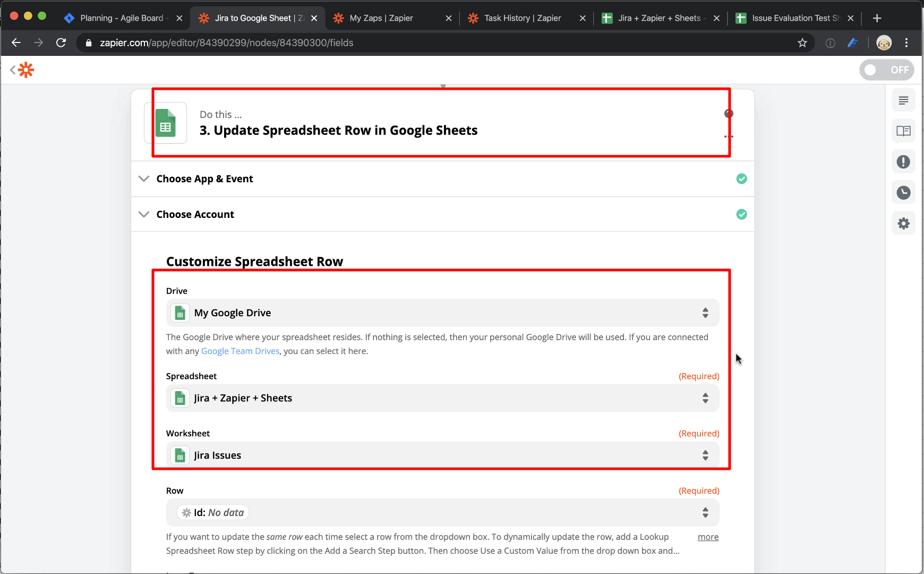Open the step three-dots options menu
The image size is (924, 574).
point(729,137)
